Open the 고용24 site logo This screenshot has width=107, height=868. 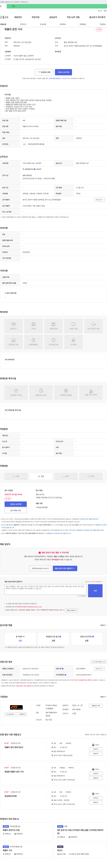[4, 17]
